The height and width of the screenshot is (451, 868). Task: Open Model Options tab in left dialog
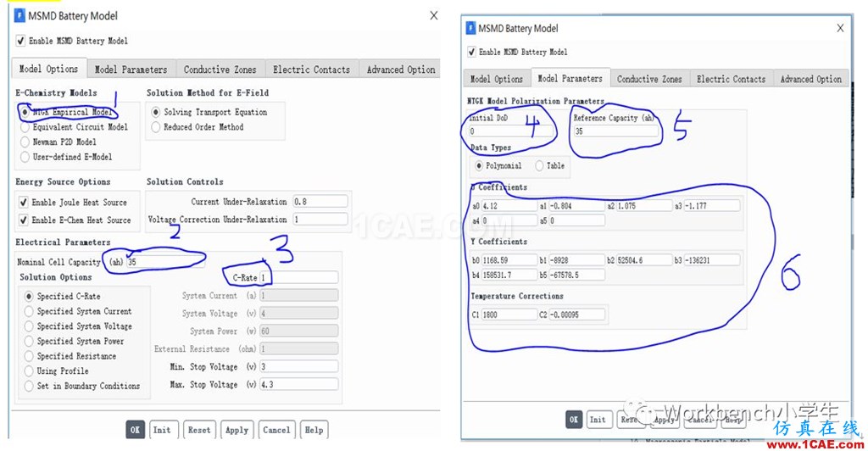pyautogui.click(x=48, y=69)
